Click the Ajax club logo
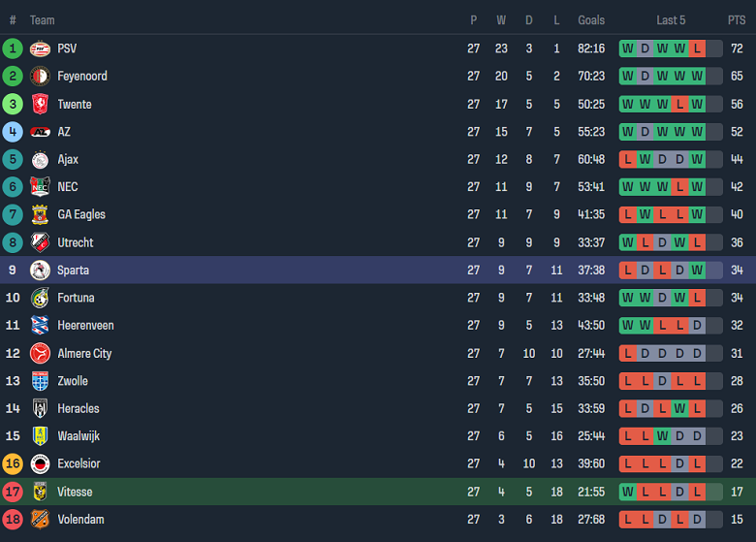The height and width of the screenshot is (542, 756). [40, 159]
